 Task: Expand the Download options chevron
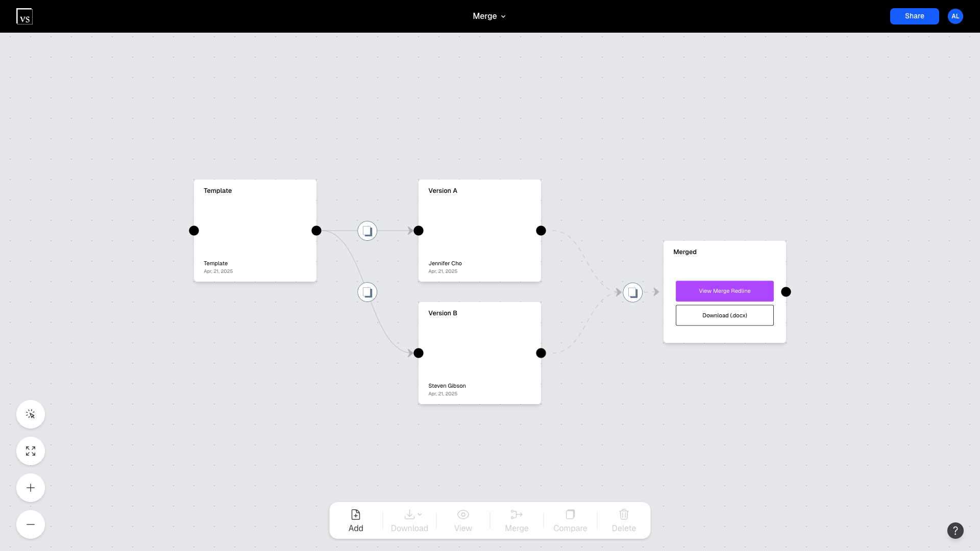(420, 514)
